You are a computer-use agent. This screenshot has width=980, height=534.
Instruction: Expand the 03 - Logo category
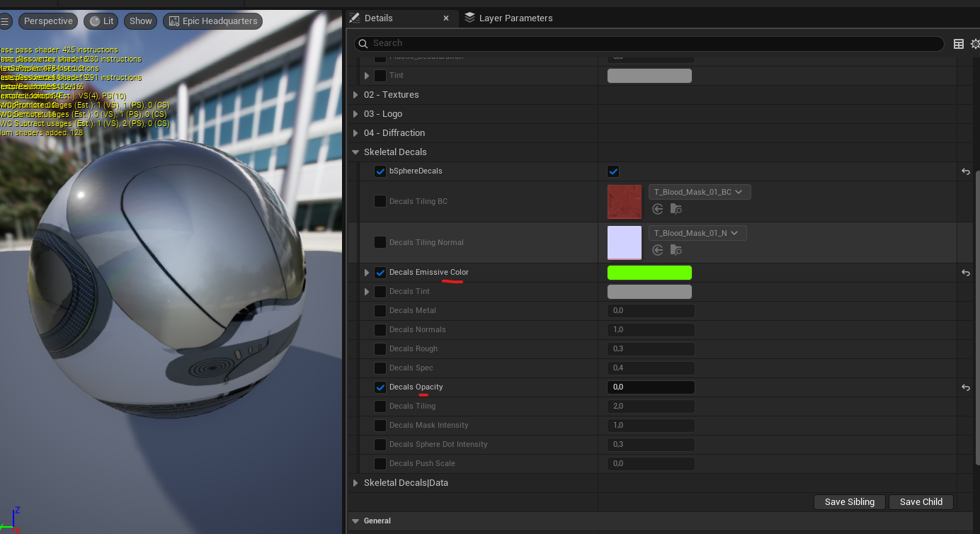355,114
